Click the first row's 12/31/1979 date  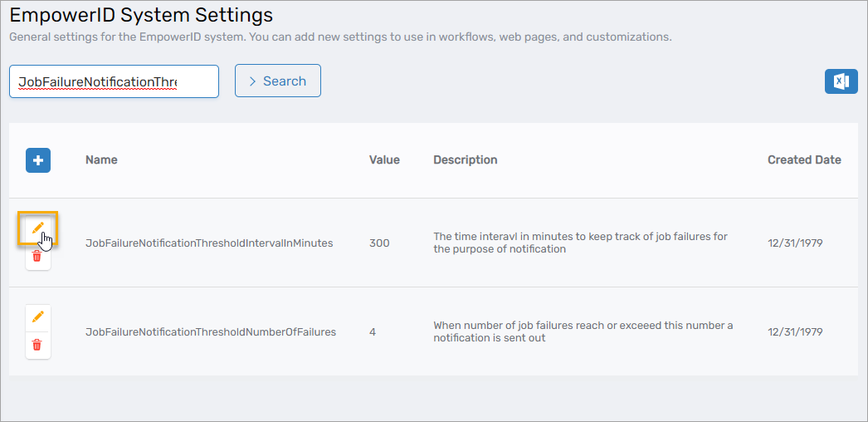coord(794,243)
